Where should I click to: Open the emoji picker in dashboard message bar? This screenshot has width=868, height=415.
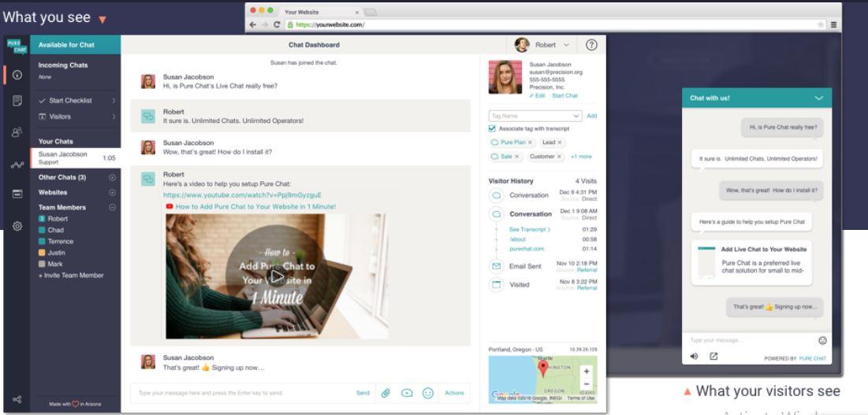(x=427, y=393)
